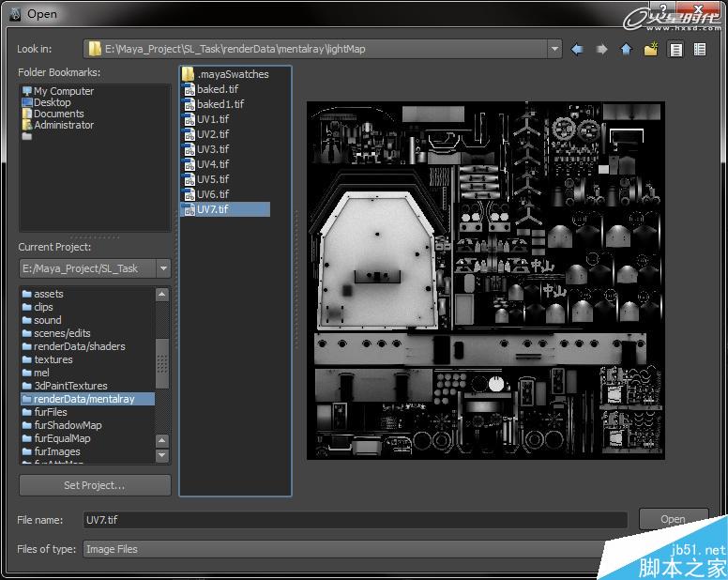The image size is (728, 580).
Task: Click the File name input field
Action: click(x=355, y=520)
